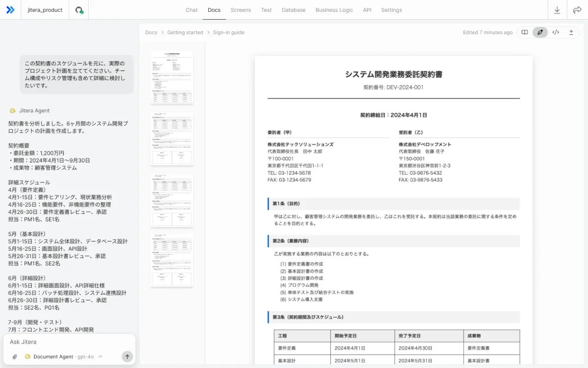Image resolution: width=588 pixels, height=368 pixels.
Task: Click the Sign-in guide breadcrumb
Action: (x=229, y=32)
